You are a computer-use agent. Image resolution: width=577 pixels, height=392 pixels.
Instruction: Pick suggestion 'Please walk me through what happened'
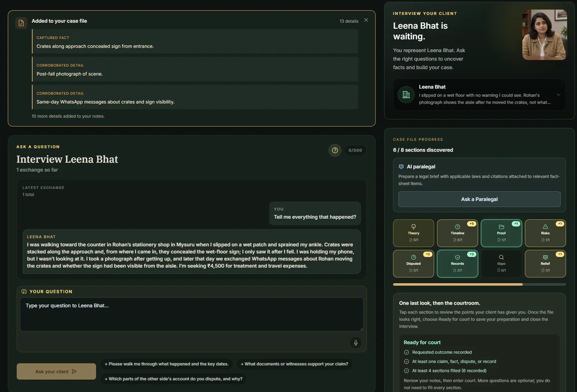[x=167, y=364]
